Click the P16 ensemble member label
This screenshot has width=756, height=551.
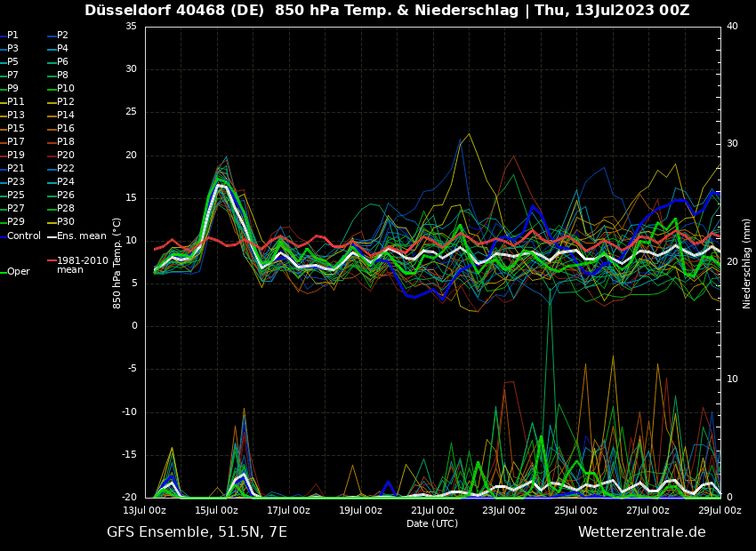click(65, 129)
